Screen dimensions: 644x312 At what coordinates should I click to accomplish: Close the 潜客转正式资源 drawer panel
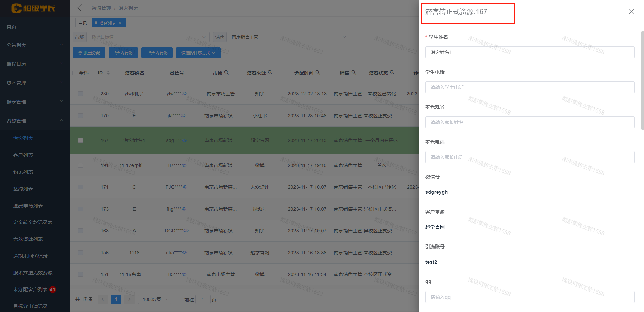631,12
